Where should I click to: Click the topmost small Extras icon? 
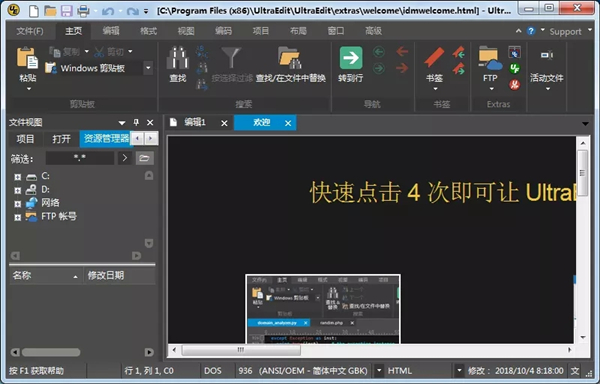[514, 52]
